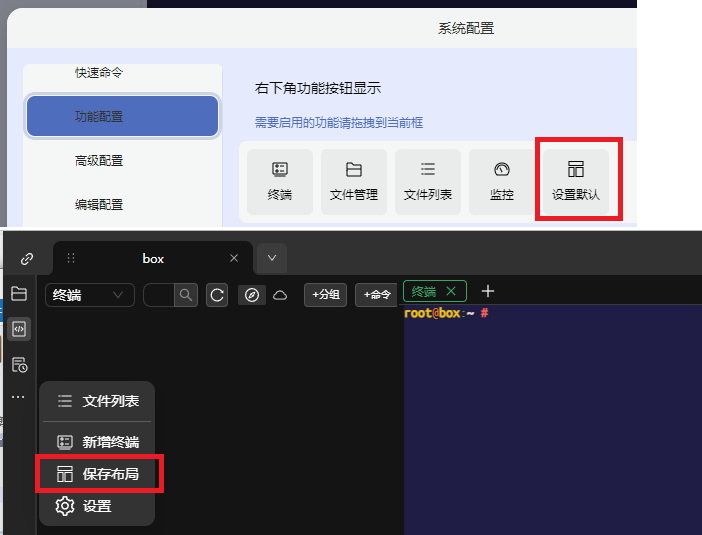The width and height of the screenshot is (702, 535).
Task: Click the 设置默认 layout tile
Action: coord(576,182)
